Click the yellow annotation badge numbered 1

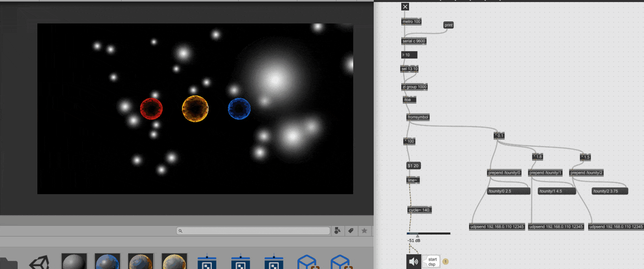click(x=446, y=261)
